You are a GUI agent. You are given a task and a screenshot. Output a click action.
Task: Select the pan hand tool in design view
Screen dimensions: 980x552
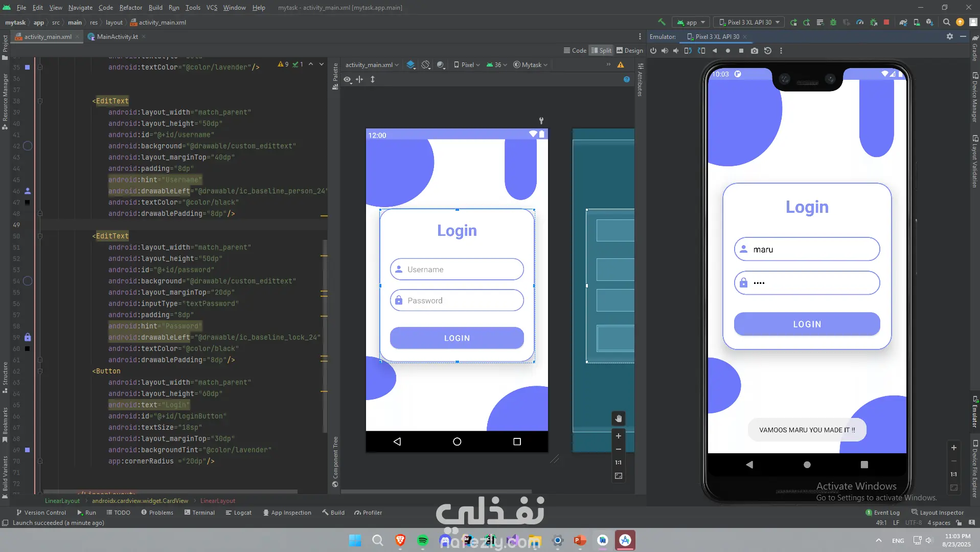619,419
